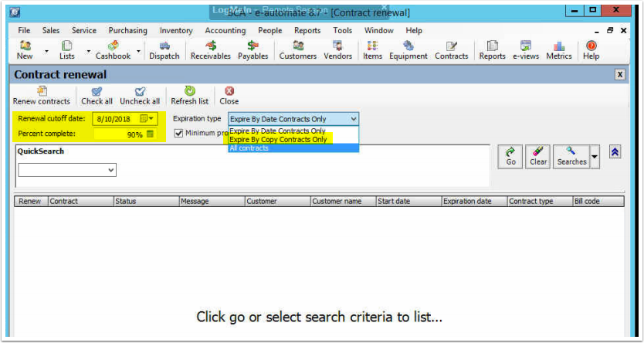The width and height of the screenshot is (644, 343).
Task: Open the Lists button dropdown arrow
Action: tap(88, 51)
